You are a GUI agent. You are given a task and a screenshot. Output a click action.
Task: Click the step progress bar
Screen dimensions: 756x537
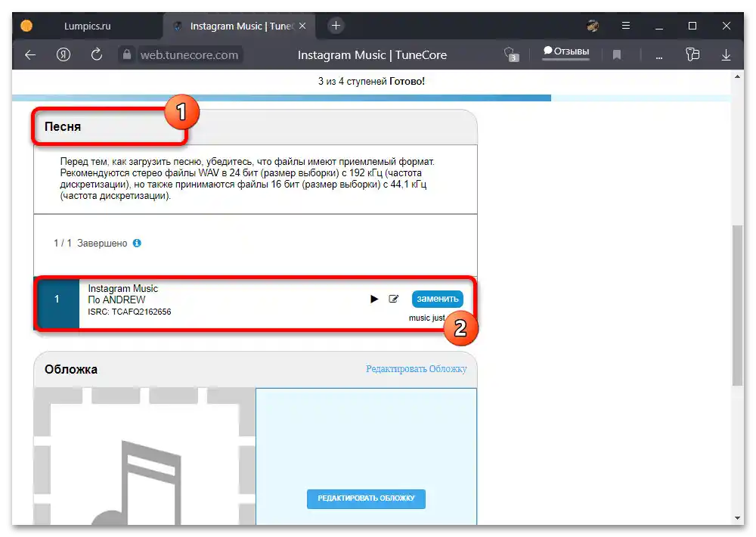click(371, 98)
